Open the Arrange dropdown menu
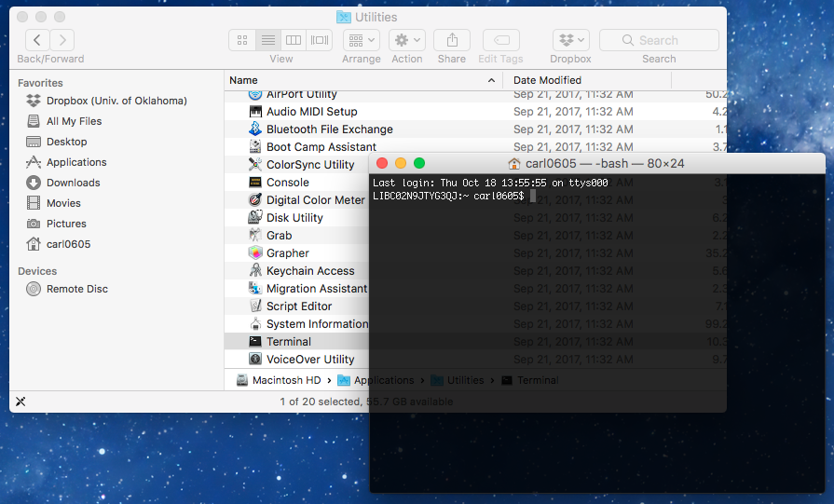The width and height of the screenshot is (834, 504). [362, 40]
